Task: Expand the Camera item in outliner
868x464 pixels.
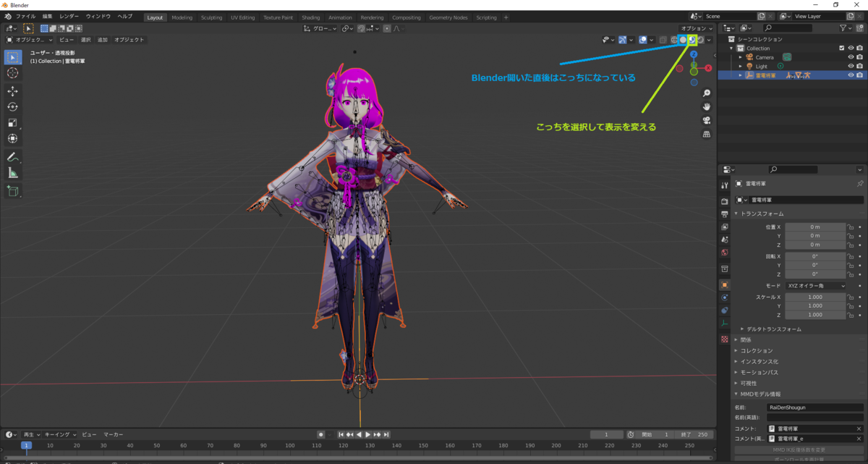Action: tap(740, 57)
